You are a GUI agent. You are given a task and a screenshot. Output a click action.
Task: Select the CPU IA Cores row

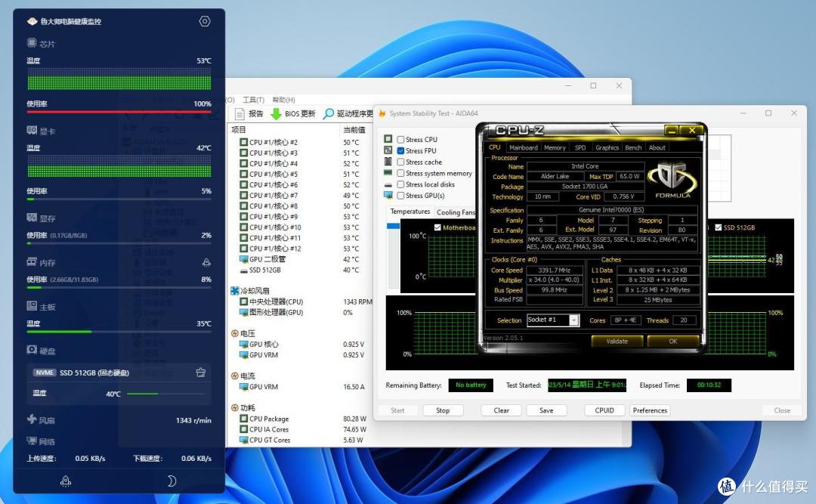pyautogui.click(x=299, y=429)
